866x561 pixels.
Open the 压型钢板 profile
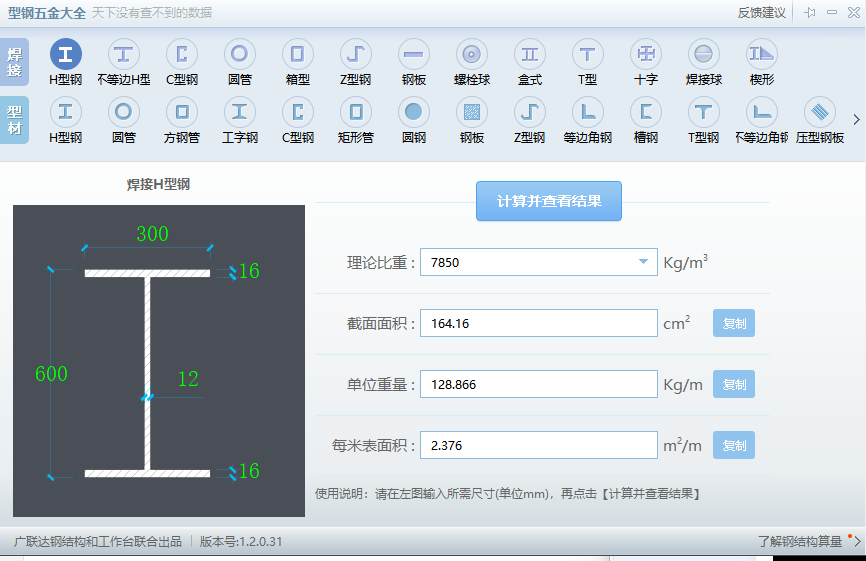click(820, 112)
